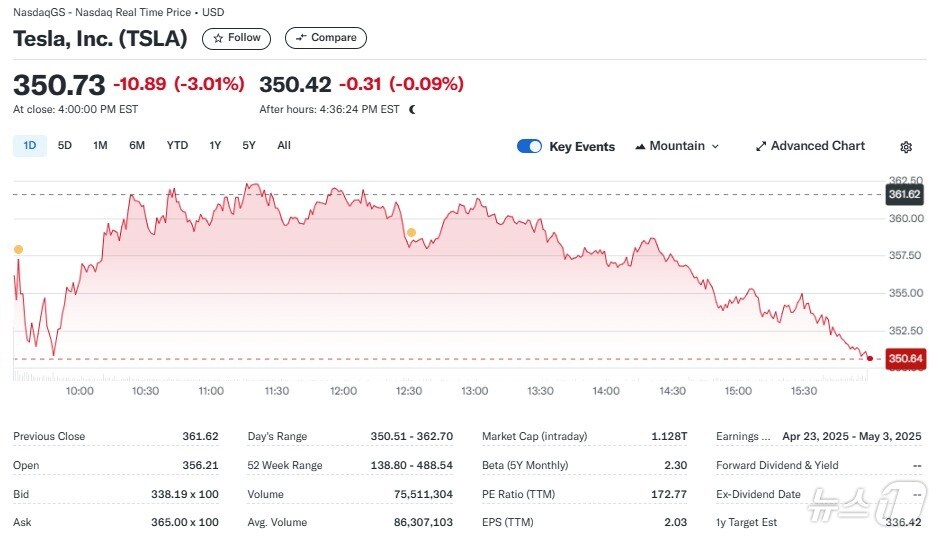Open the Advanced Chart link
The image size is (937, 538).
817,146
